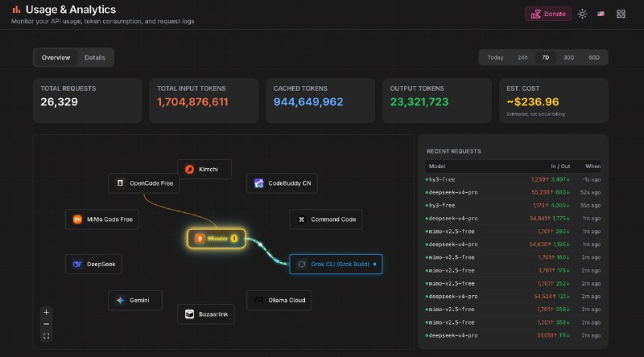This screenshot has width=644, height=357.
Task: Click the 9Router count badge
Action: click(234, 239)
